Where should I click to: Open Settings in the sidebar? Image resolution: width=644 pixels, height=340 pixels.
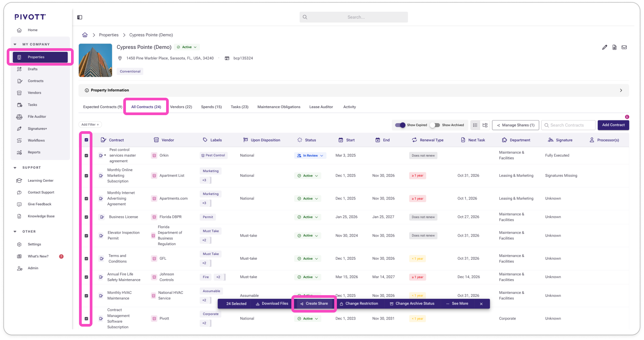pos(34,244)
